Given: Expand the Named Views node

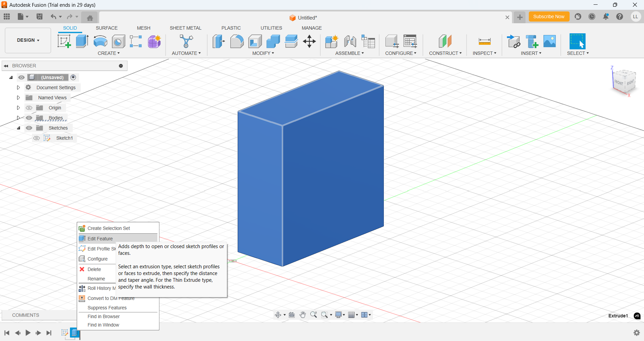Looking at the screenshot, I should tap(18, 98).
